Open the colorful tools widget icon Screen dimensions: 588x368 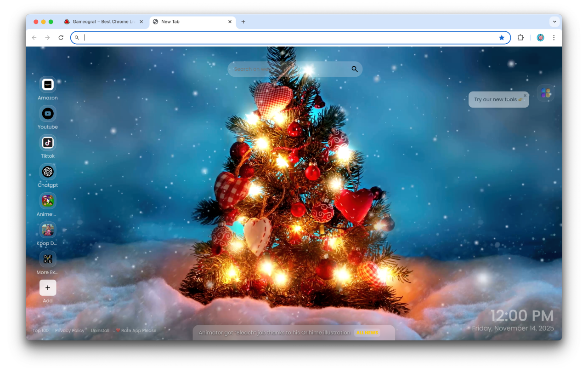(546, 93)
